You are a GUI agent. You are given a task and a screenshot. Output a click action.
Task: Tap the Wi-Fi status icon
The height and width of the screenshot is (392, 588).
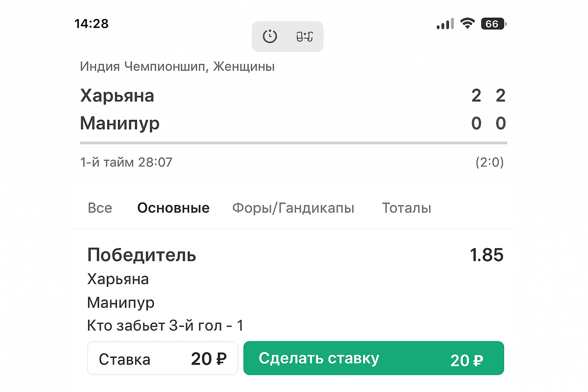pos(467,24)
